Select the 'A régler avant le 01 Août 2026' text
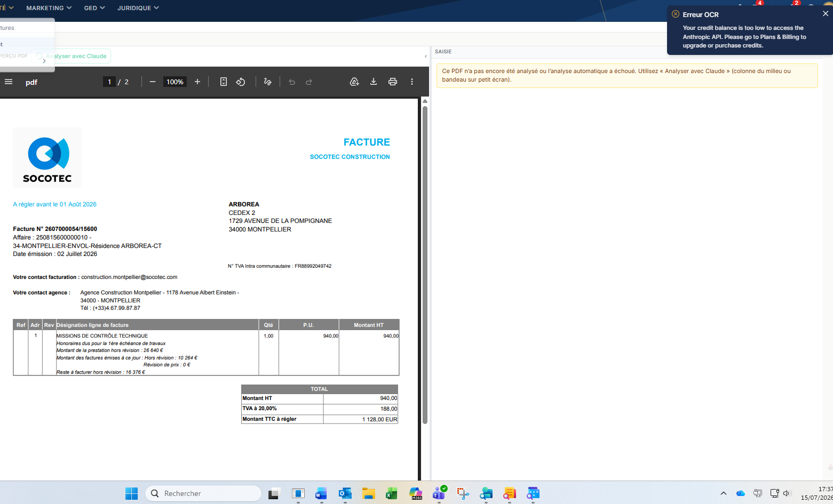 [55, 204]
